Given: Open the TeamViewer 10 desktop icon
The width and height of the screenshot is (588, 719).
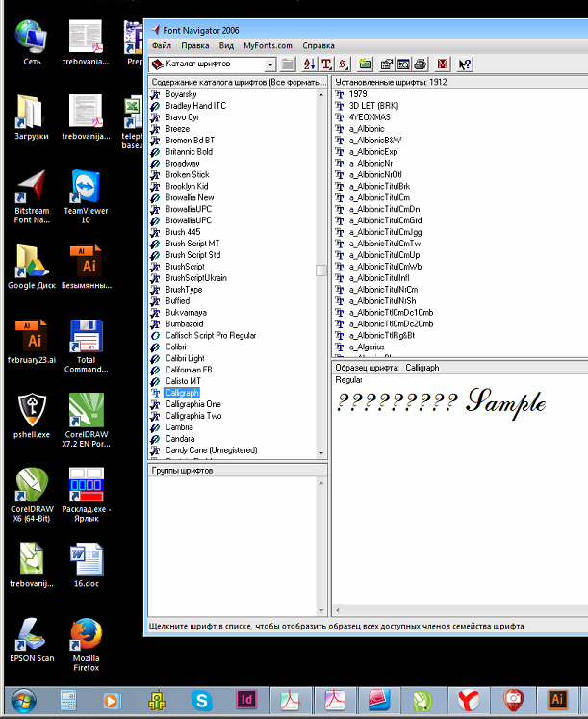Looking at the screenshot, I should point(86,196).
